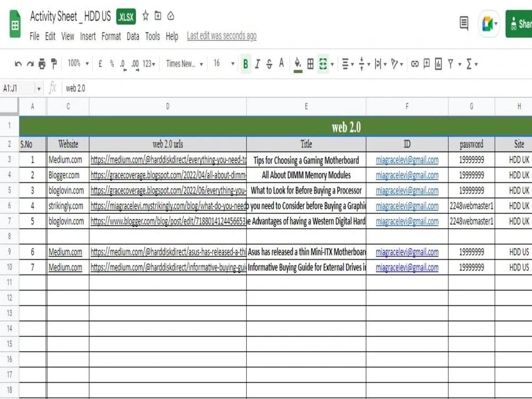The image size is (532, 399).
Task: Open the vertical align dropdown
Action: pos(364,64)
